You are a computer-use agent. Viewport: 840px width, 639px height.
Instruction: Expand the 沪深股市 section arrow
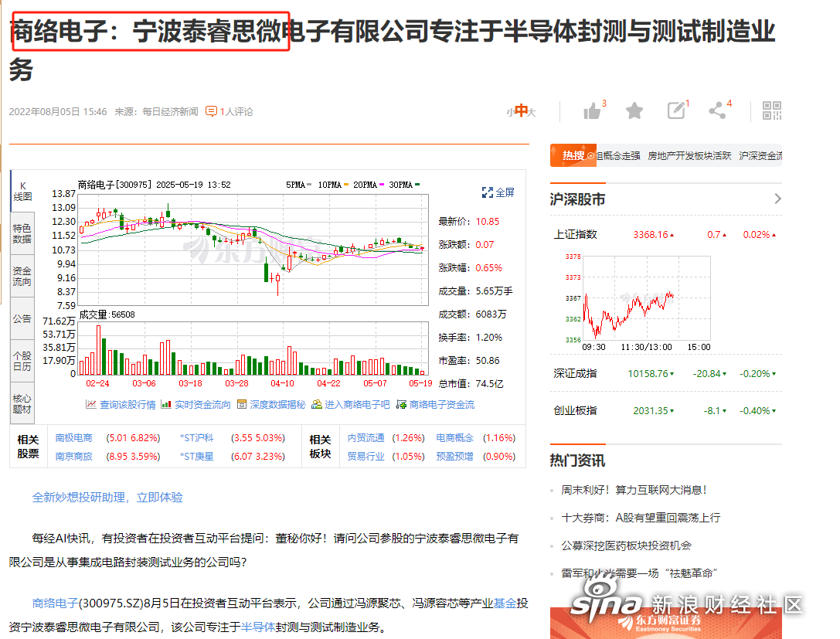click(778, 199)
